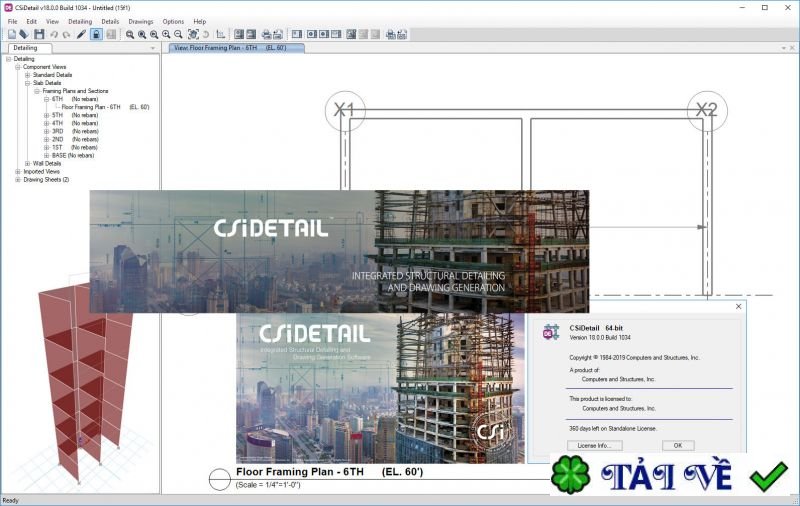
Task: Open the File menu
Action: point(13,21)
